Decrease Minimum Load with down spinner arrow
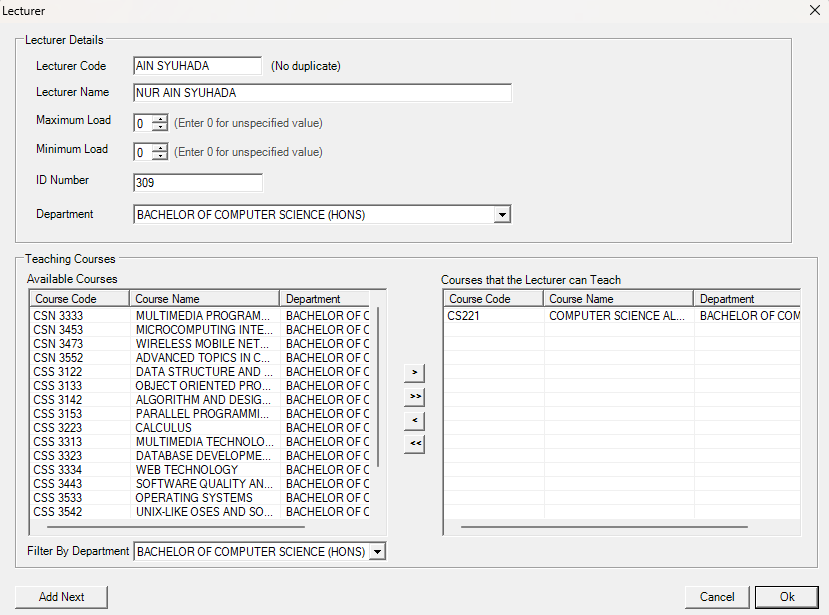This screenshot has height=615, width=829. [159, 157]
